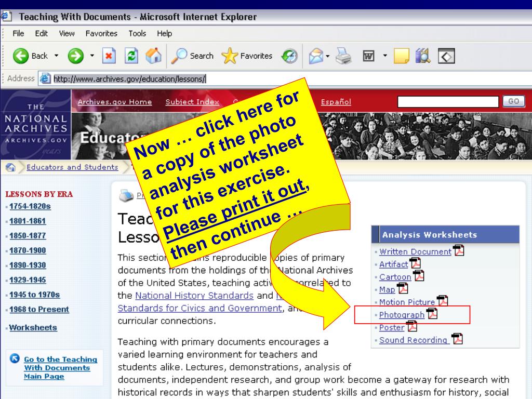Click the Print printer icon
532x399 pixels.
point(344,56)
